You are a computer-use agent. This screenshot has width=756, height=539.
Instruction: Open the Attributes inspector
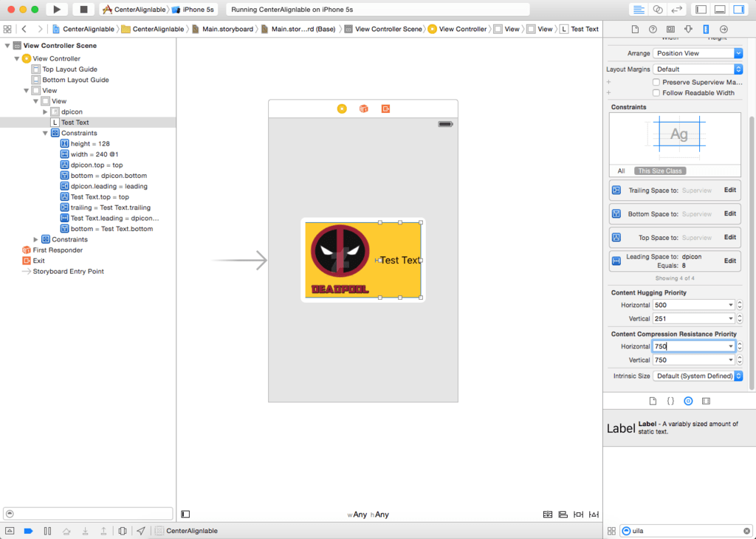pyautogui.click(x=689, y=30)
